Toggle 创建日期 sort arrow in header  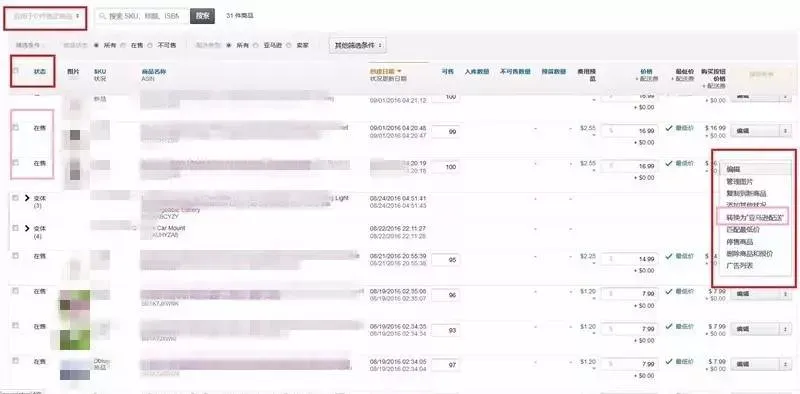tap(399, 71)
